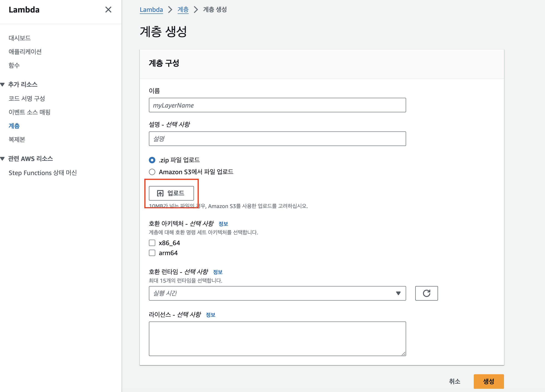Screen dimensions: 545x392
Task: Click the orange 생성 button
Action: pyautogui.click(x=488, y=381)
